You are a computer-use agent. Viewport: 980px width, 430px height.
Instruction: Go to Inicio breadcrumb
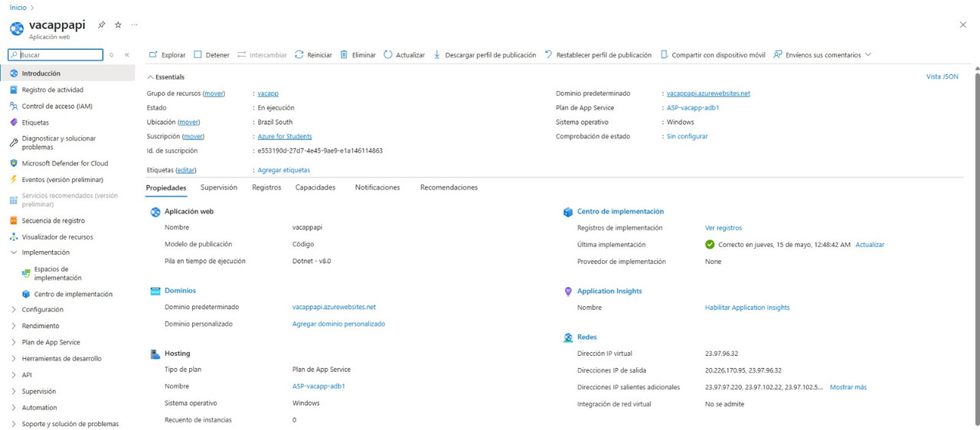[18, 8]
